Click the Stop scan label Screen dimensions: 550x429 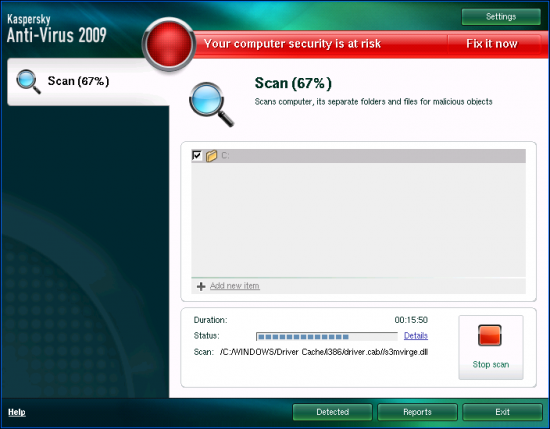[x=491, y=364]
